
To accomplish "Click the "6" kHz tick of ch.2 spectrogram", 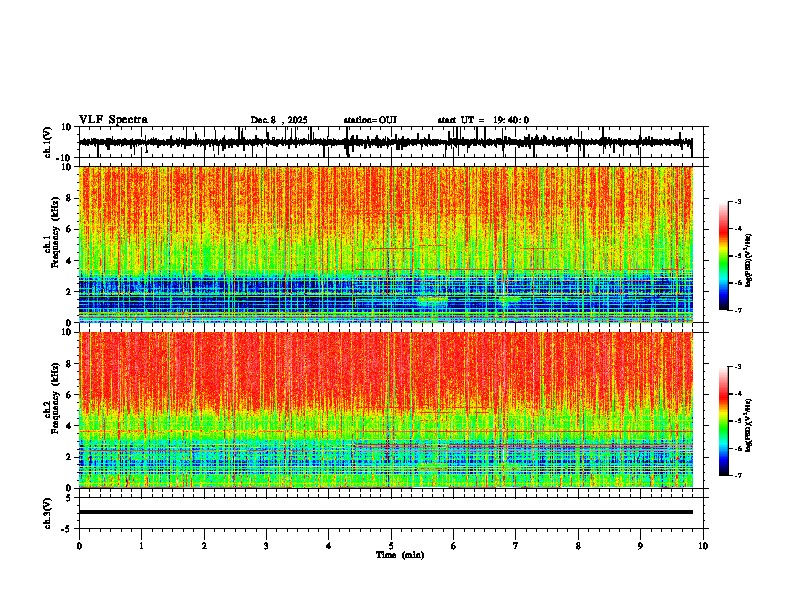I will click(70, 394).
